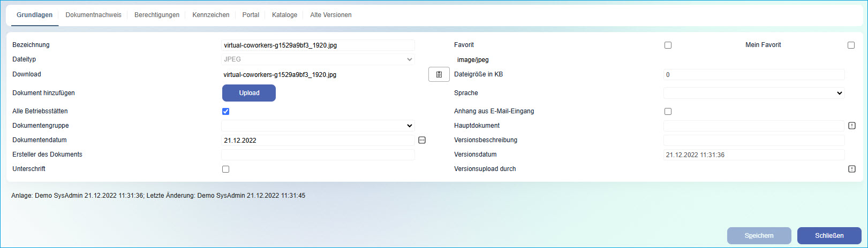Click the Dokument hinzufügen label
868x248 pixels.
(43, 93)
